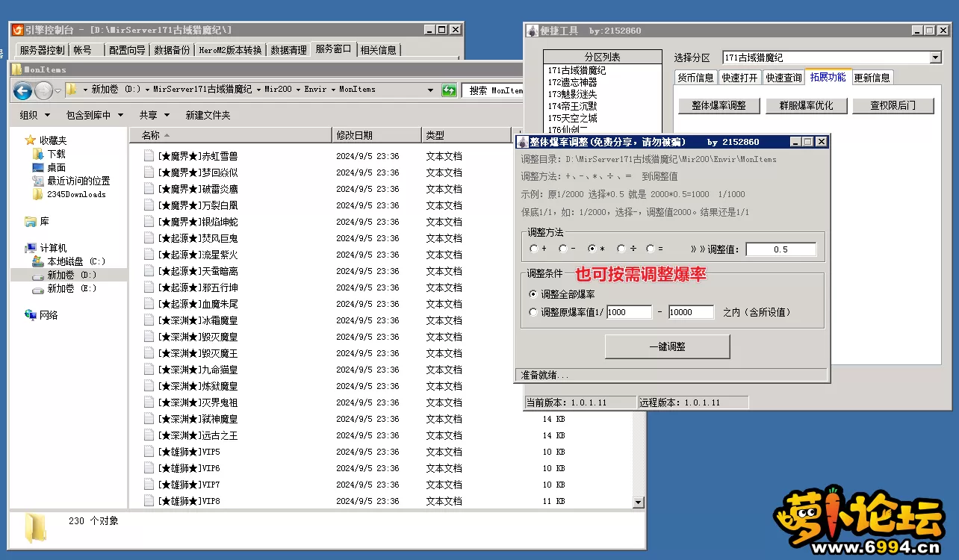
Task: Click 新建文件夹 in explorer toolbar
Action: pyautogui.click(x=208, y=115)
